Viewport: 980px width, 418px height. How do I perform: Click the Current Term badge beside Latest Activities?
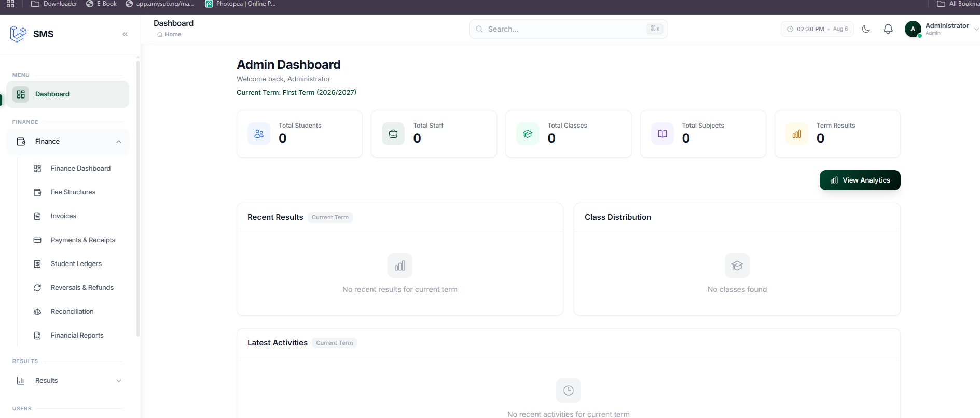pos(335,343)
